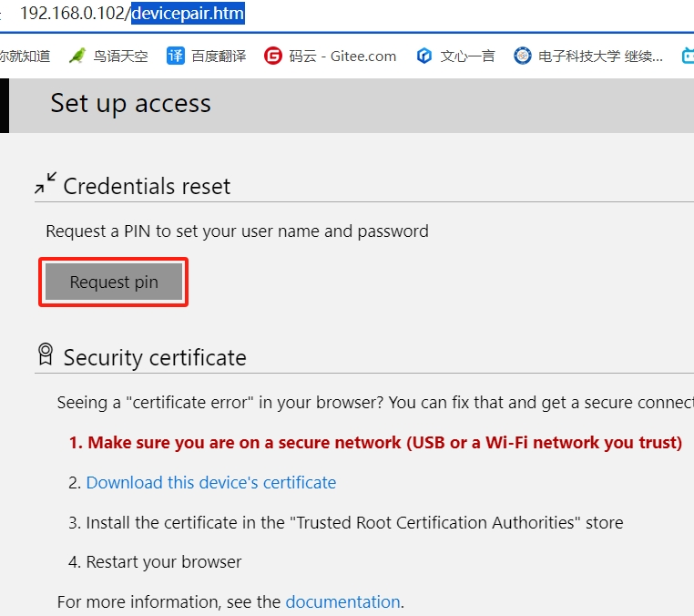
Task: Open the red Gitee 码云 bookmark icon
Action: pos(273,56)
